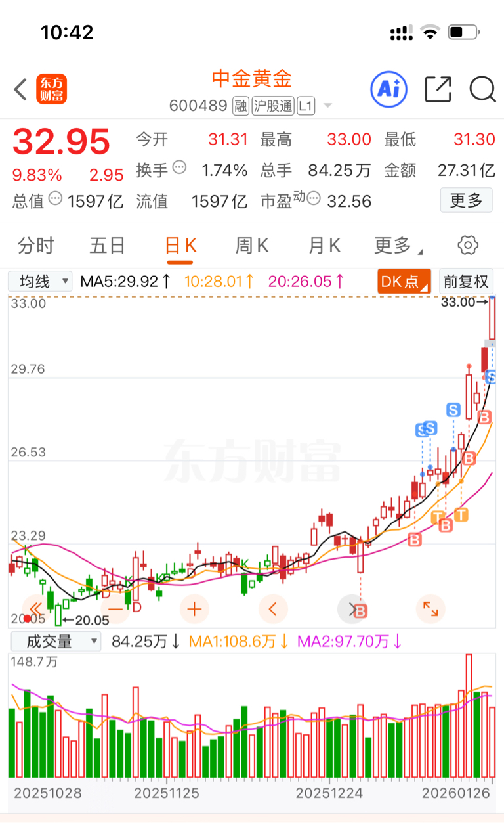Share this stock page
The width and height of the screenshot is (504, 823).
tap(438, 89)
